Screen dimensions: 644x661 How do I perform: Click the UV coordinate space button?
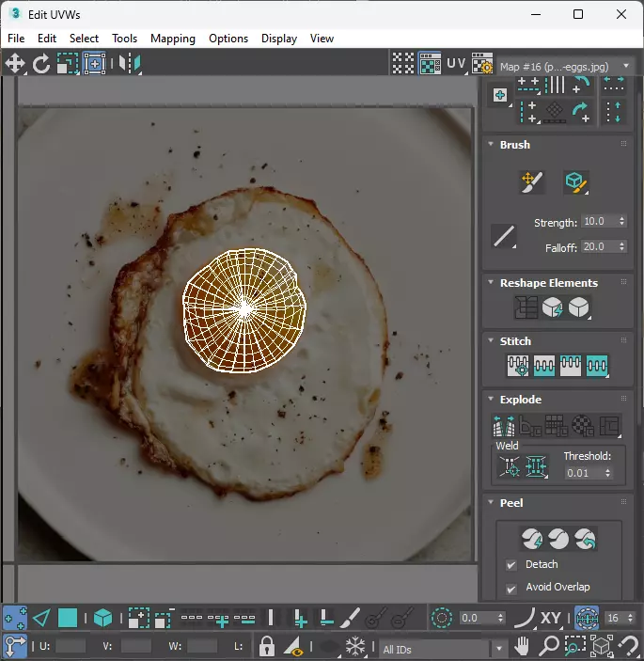coord(457,64)
